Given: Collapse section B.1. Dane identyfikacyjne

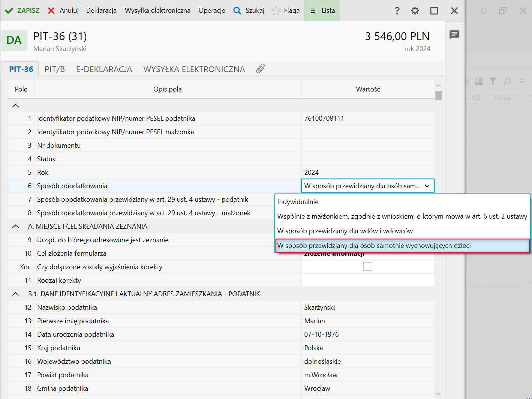Looking at the screenshot, I should click(x=15, y=294).
